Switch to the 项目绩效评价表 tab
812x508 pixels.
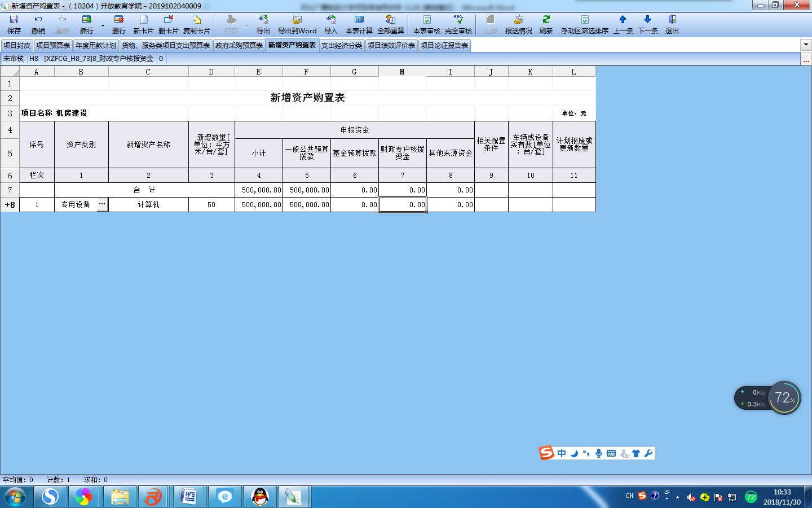point(391,46)
